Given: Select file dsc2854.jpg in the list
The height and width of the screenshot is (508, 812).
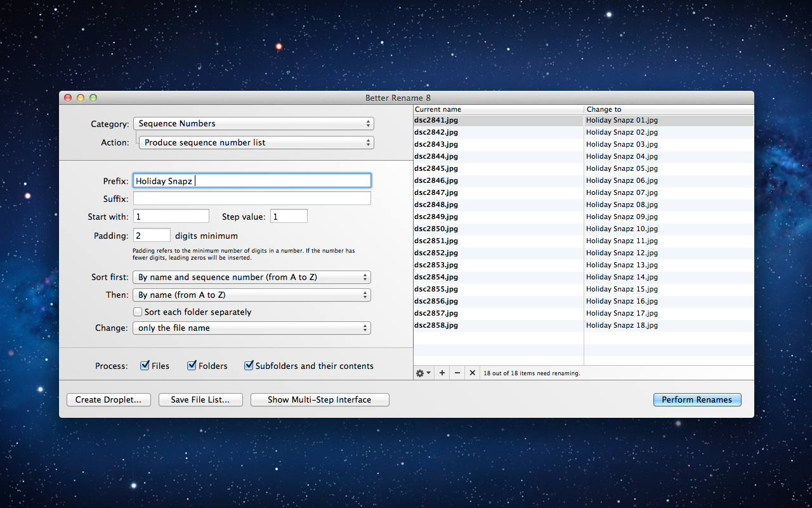Looking at the screenshot, I should point(436,277).
